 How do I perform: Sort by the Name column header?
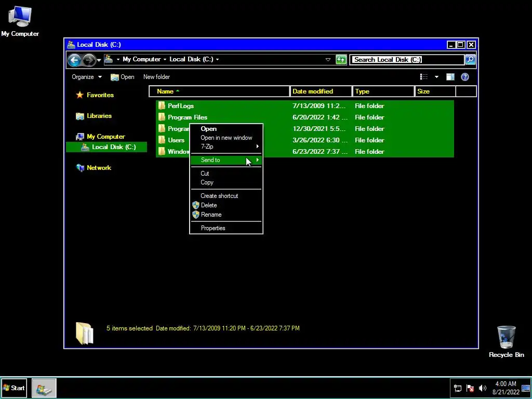220,91
